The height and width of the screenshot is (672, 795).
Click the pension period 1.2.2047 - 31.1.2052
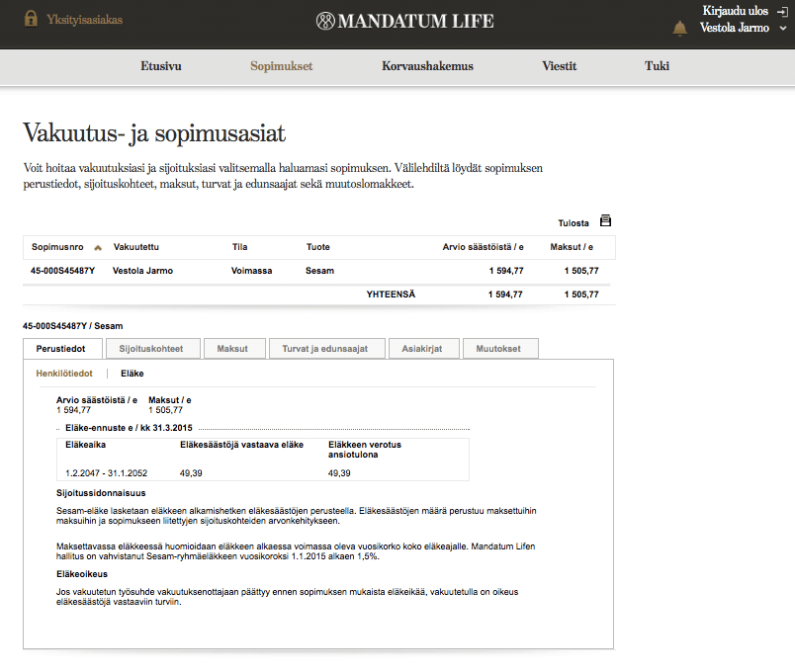(106, 473)
